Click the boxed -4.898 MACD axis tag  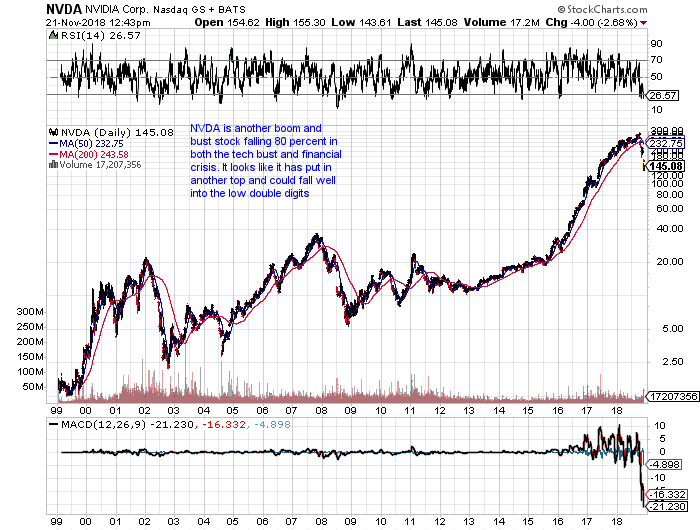664,464
